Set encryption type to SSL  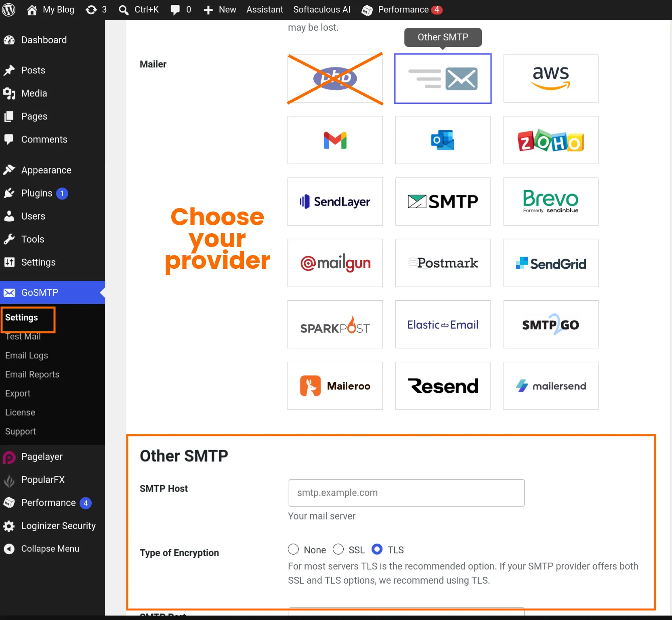click(338, 549)
